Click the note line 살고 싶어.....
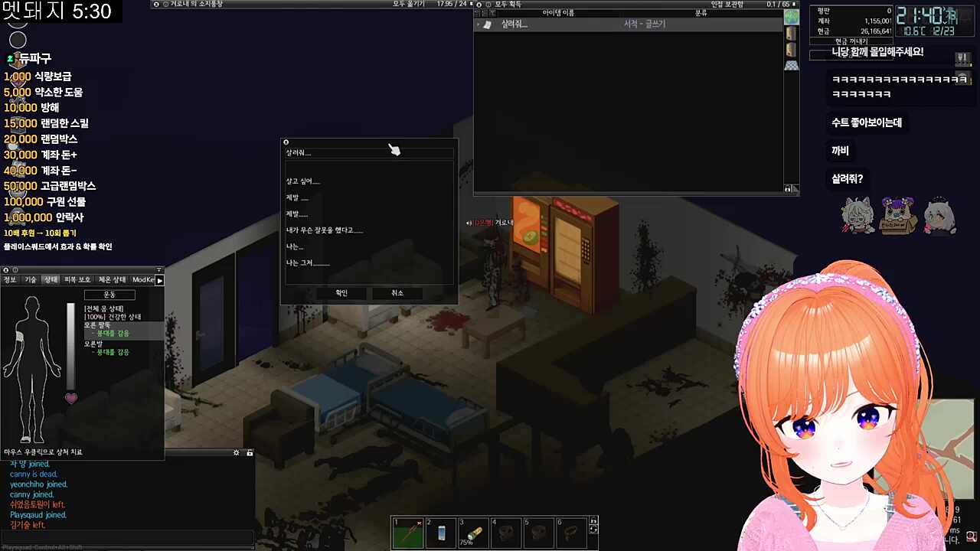The height and width of the screenshot is (551, 980). tap(303, 181)
